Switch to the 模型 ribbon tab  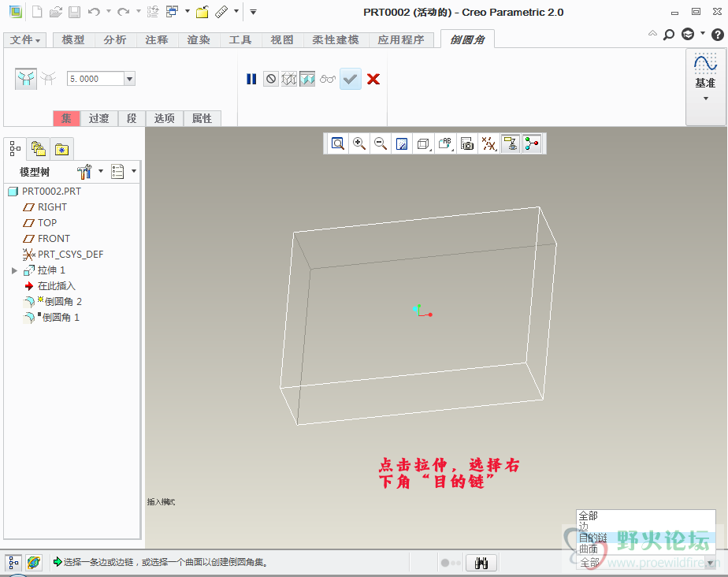point(74,40)
